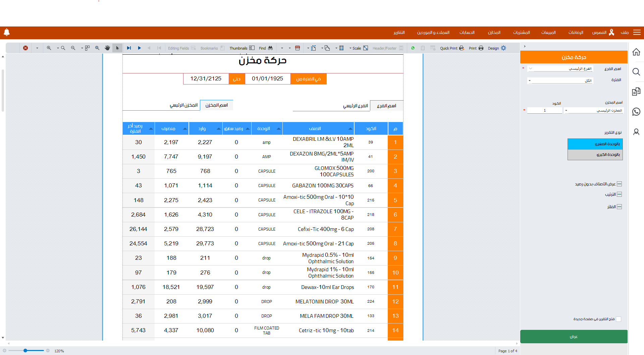Click the red stop/cancel toolbar icon
This screenshot has width=644, height=355.
coord(25,48)
